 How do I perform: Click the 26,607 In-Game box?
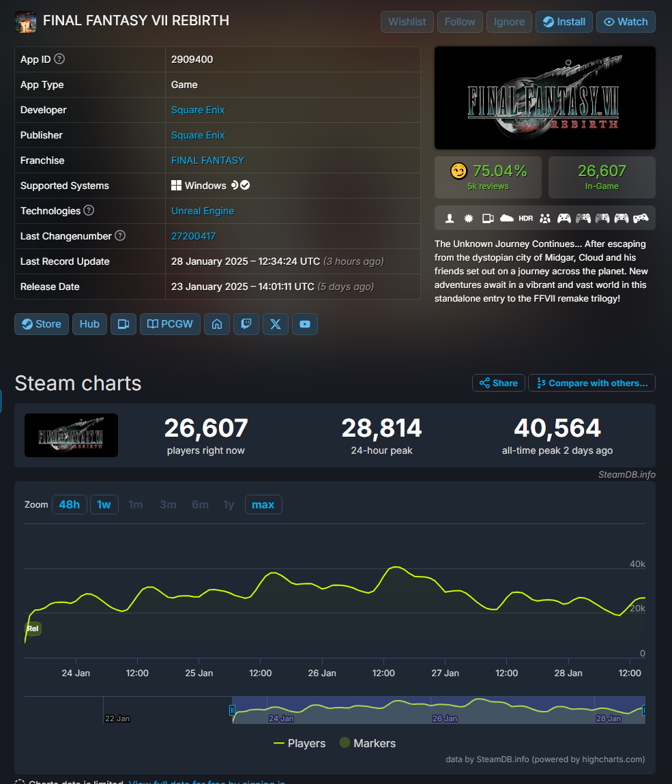[x=602, y=177]
